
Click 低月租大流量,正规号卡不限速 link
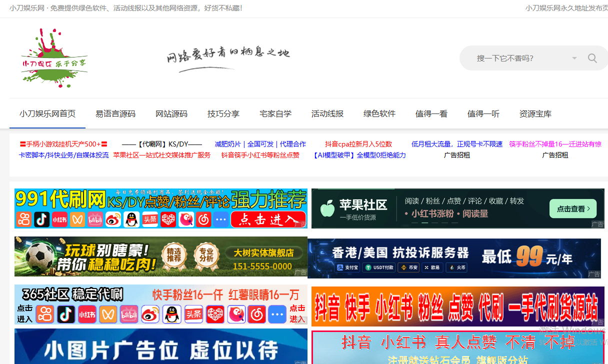[x=457, y=144]
